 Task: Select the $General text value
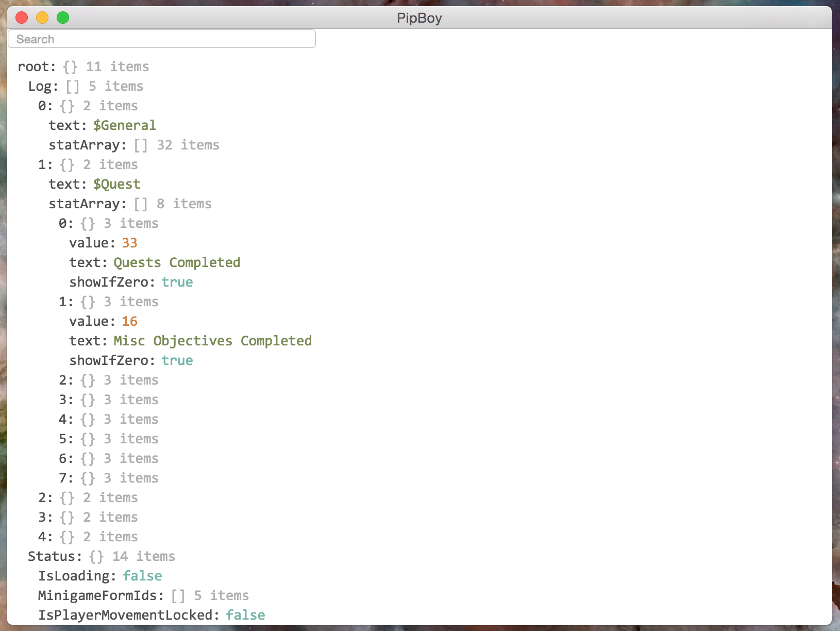click(x=124, y=126)
